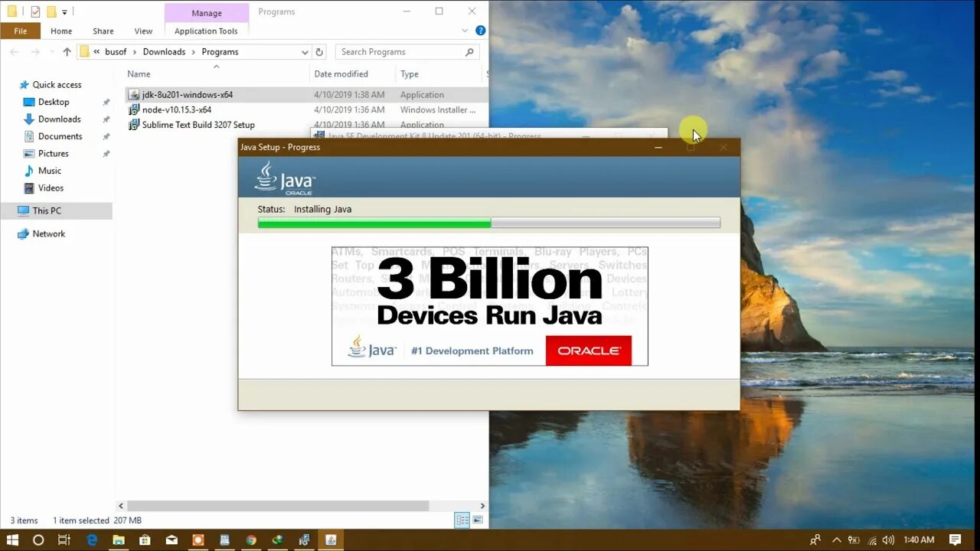Open Desktop in navigation pane
Image resolution: width=980 pixels, height=551 pixels.
coord(54,102)
